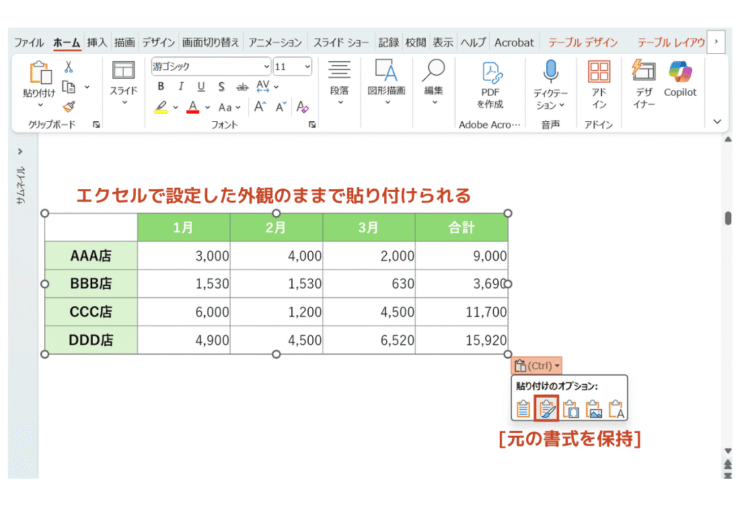
Task: Choose the first paste option: destination styles
Action: pos(523,409)
